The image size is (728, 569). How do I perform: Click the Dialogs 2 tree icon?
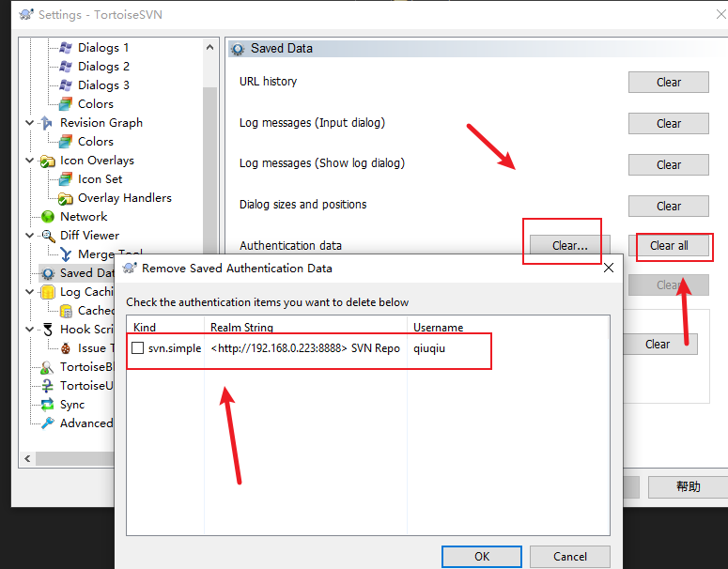[66, 67]
